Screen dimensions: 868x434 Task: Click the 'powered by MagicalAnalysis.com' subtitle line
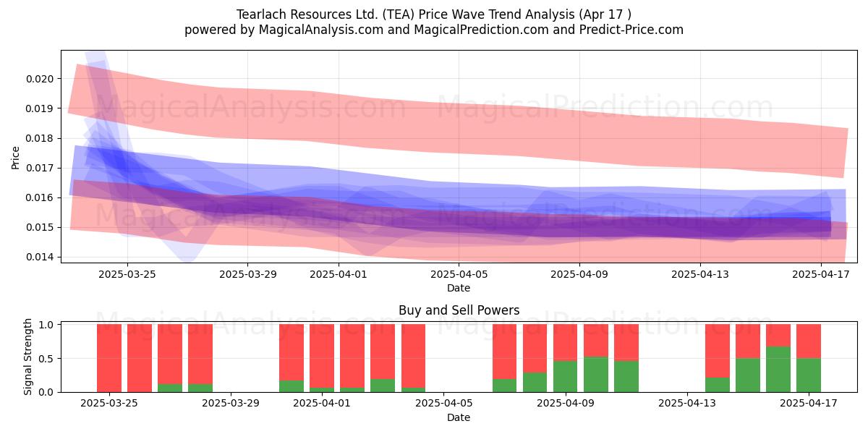[434, 30]
